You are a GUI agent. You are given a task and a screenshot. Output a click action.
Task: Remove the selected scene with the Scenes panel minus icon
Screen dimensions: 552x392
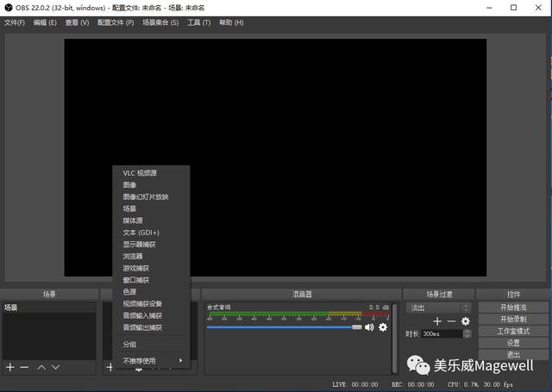[x=24, y=367]
